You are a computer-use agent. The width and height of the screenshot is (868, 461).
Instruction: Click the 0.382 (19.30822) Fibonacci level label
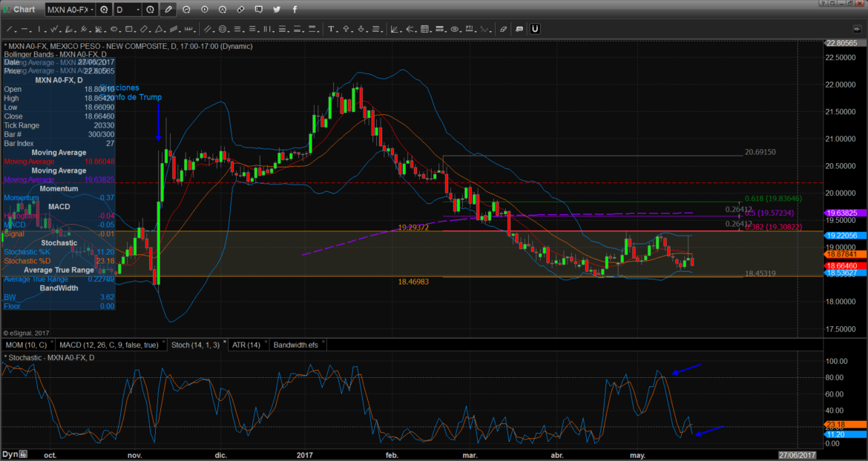773,228
